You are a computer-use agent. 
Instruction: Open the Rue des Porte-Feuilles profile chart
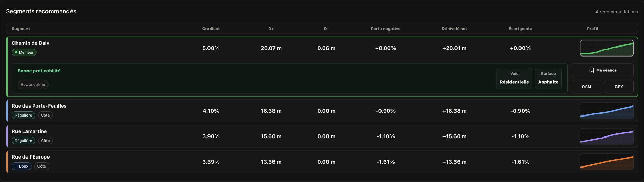(x=607, y=111)
